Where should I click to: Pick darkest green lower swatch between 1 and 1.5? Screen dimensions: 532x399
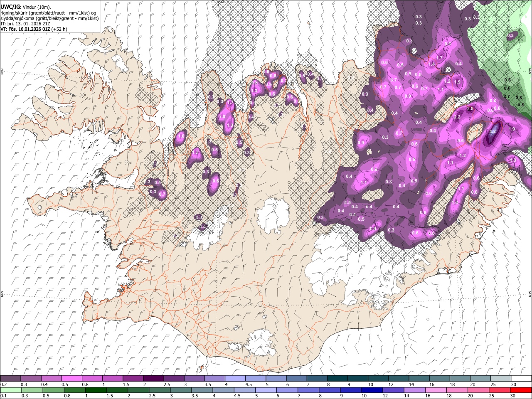pyautogui.click(x=96, y=390)
